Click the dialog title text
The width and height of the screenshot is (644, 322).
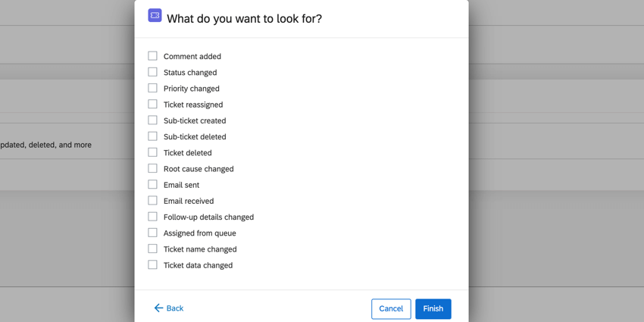tap(244, 19)
